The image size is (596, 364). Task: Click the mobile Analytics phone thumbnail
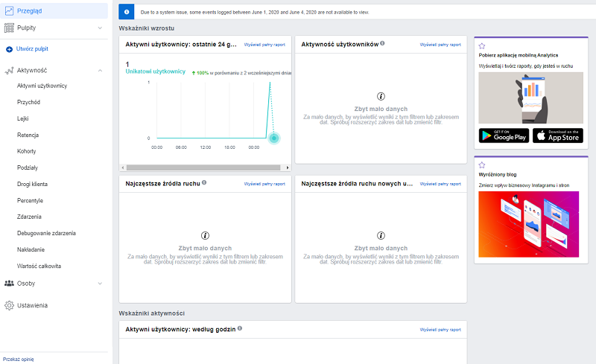pos(530,98)
